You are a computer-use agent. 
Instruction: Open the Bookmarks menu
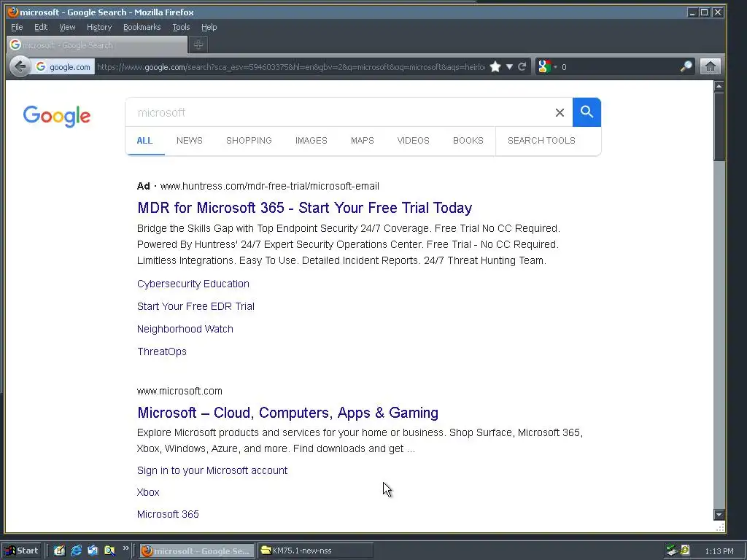coord(142,27)
